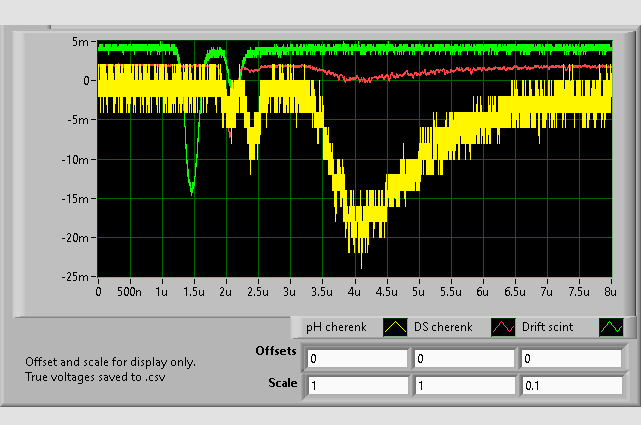This screenshot has height=425, width=641.
Task: Click the -25m minimum label on y-axis
Action: coord(77,277)
